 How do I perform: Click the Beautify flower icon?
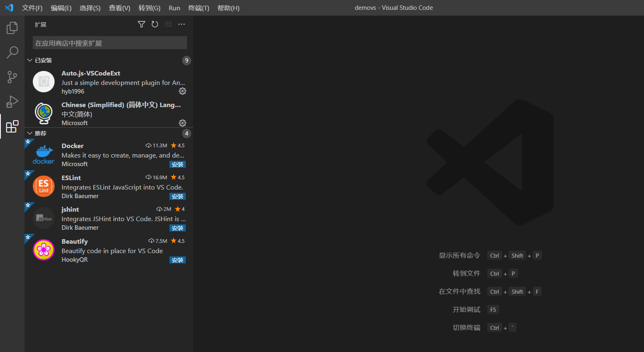click(x=43, y=250)
